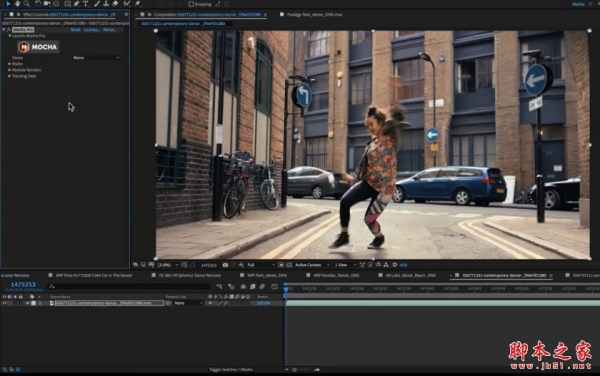
Task: Open the Car In The Desert timeline tab
Action: pos(94,275)
